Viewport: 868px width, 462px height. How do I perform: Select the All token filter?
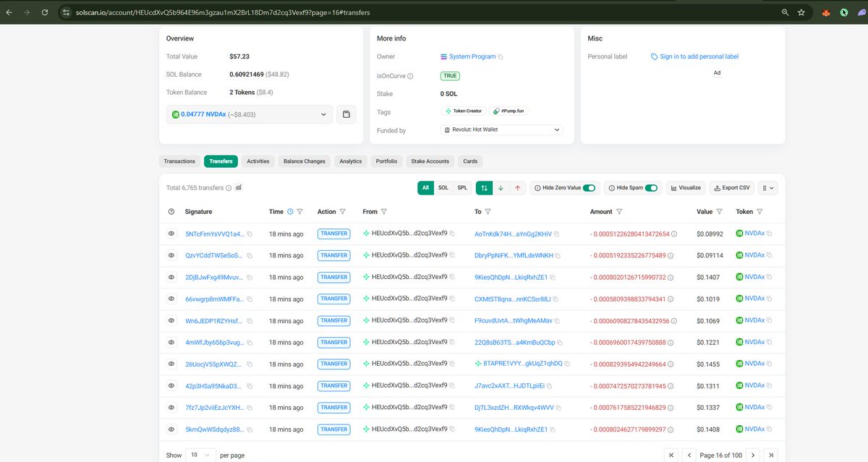(426, 188)
